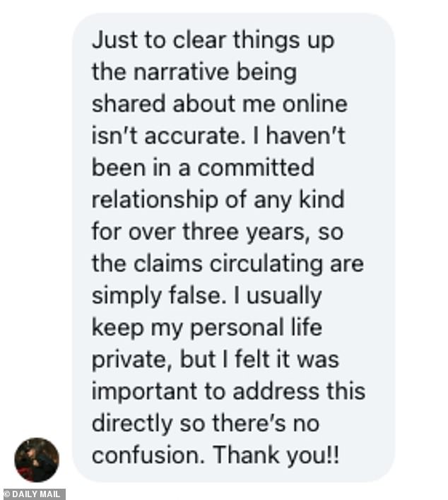The image size is (448, 500).
Task: Click the sender's round profile avatar
Action: click(37, 460)
